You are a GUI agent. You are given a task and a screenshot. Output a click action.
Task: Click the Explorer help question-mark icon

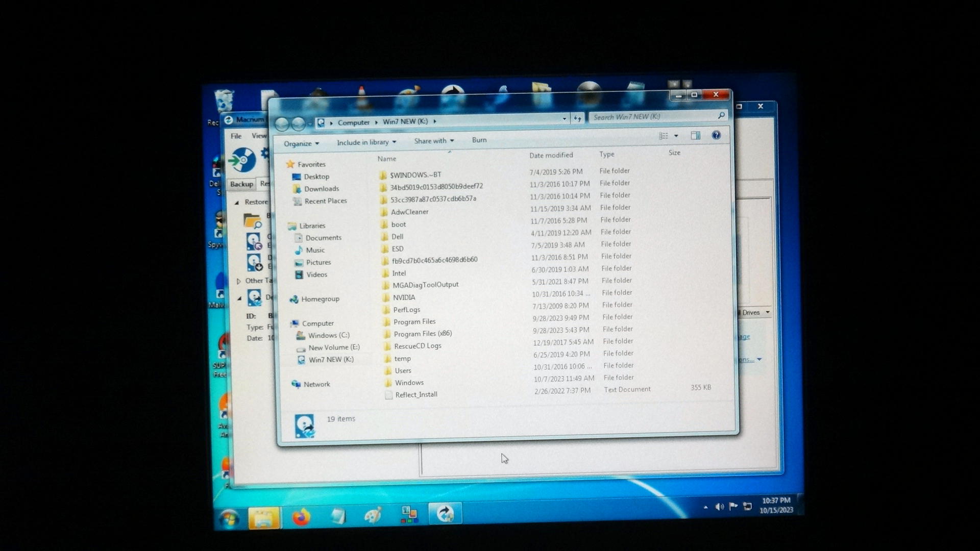click(x=716, y=135)
